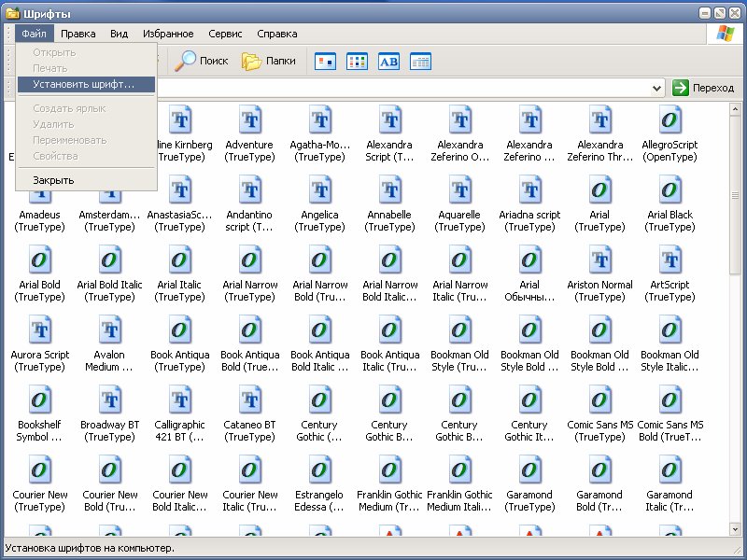Select the Calligraphic 421 BT font icon
Viewport: 747px width, 560px height.
(179, 399)
